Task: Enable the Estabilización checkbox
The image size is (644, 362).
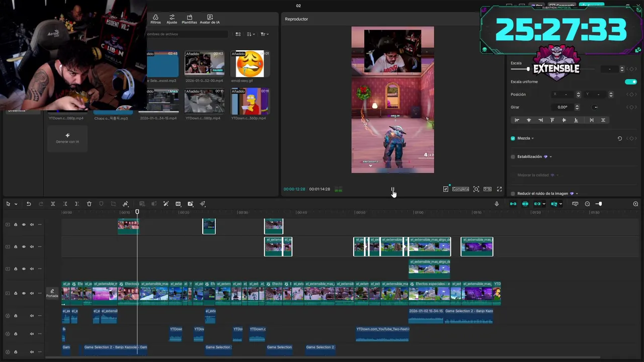Action: 513,157
